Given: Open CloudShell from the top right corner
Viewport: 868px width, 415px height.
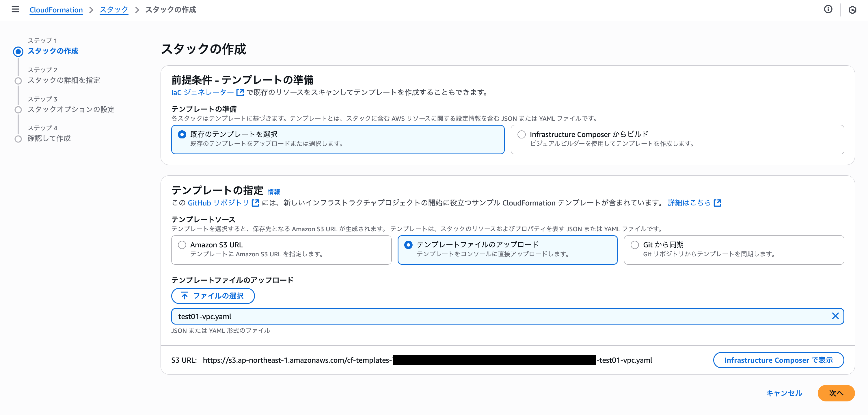Looking at the screenshot, I should point(853,10).
